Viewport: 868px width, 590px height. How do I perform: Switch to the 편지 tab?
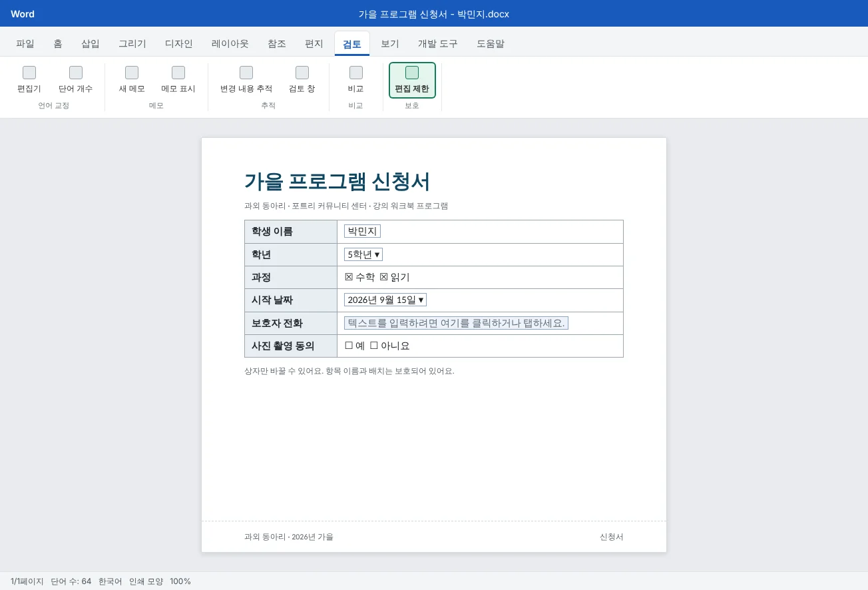pyautogui.click(x=314, y=44)
